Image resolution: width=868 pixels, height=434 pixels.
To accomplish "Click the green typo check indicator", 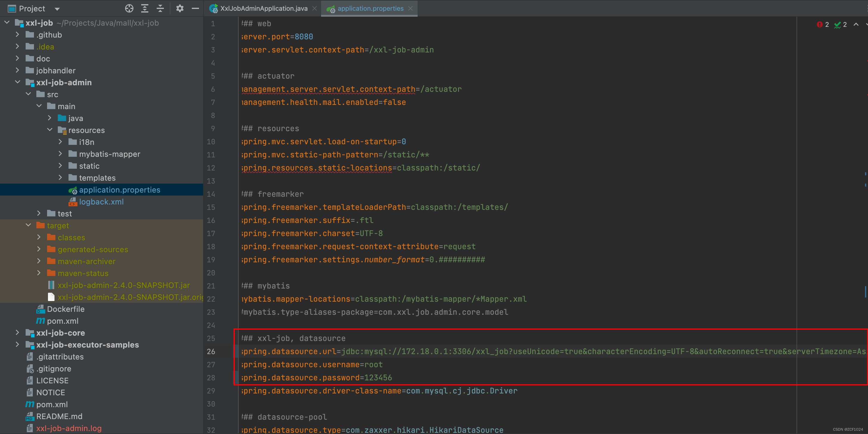I will pyautogui.click(x=837, y=25).
